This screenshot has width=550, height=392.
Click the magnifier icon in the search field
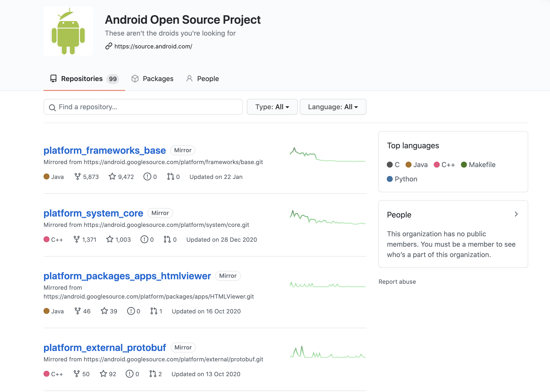[x=52, y=107]
